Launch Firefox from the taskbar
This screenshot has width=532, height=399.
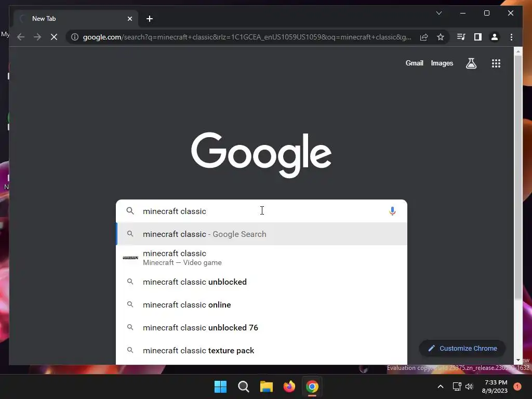tap(289, 387)
